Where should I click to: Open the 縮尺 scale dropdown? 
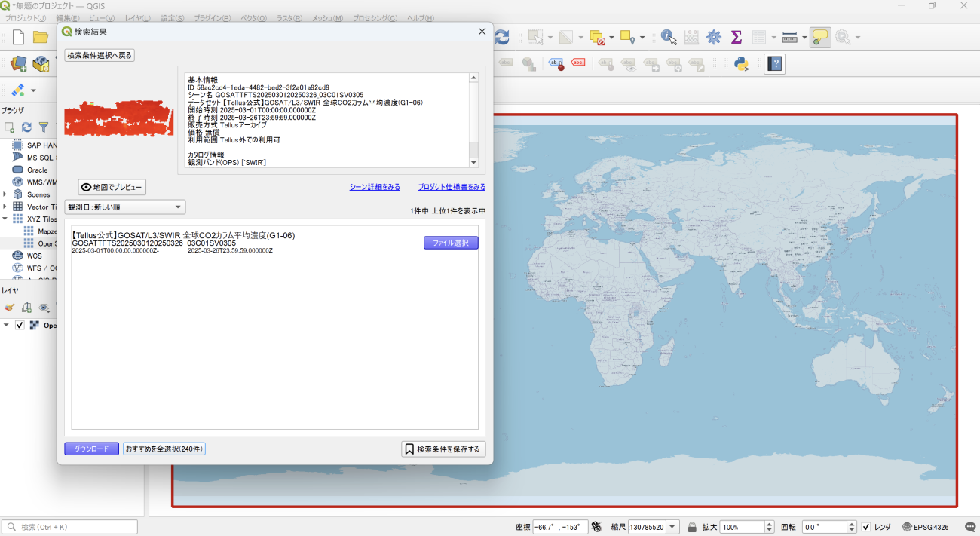(x=672, y=527)
